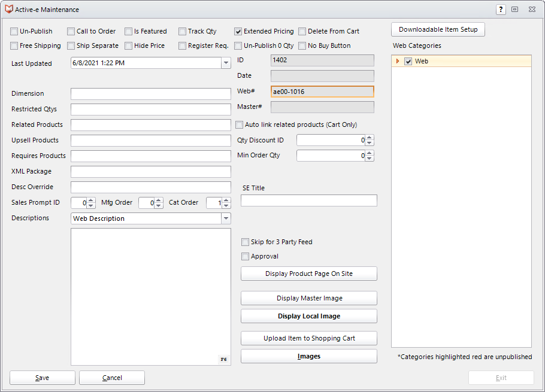Image resolution: width=545 pixels, height=392 pixels.
Task: Click the XML Package field
Action: (151, 172)
